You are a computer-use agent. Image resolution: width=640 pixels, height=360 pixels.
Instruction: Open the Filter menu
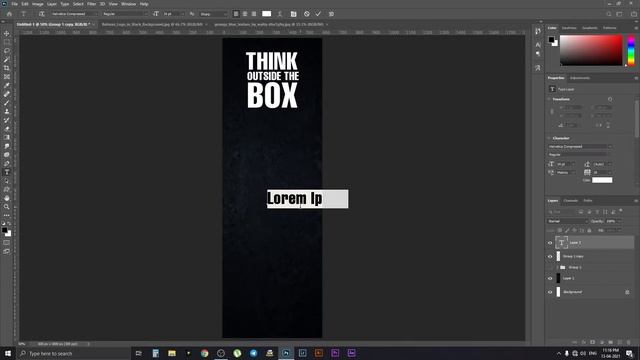pyautogui.click(x=91, y=4)
